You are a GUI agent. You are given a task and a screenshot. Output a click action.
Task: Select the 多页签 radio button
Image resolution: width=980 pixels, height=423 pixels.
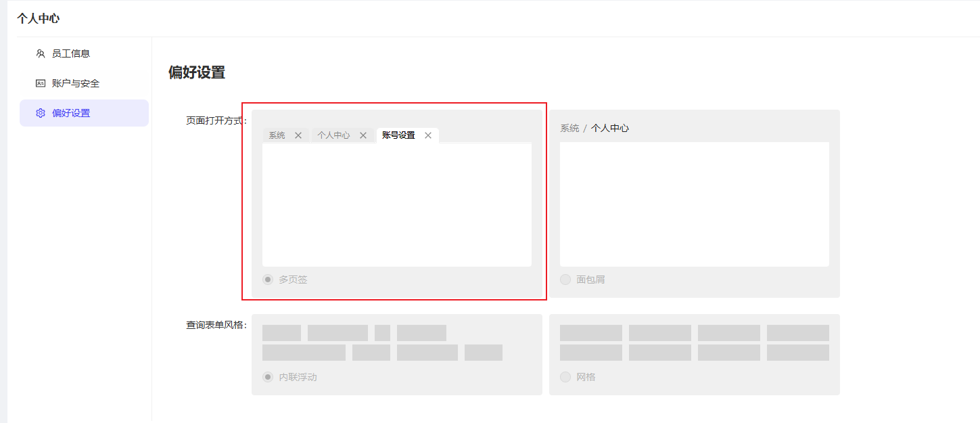(268, 280)
